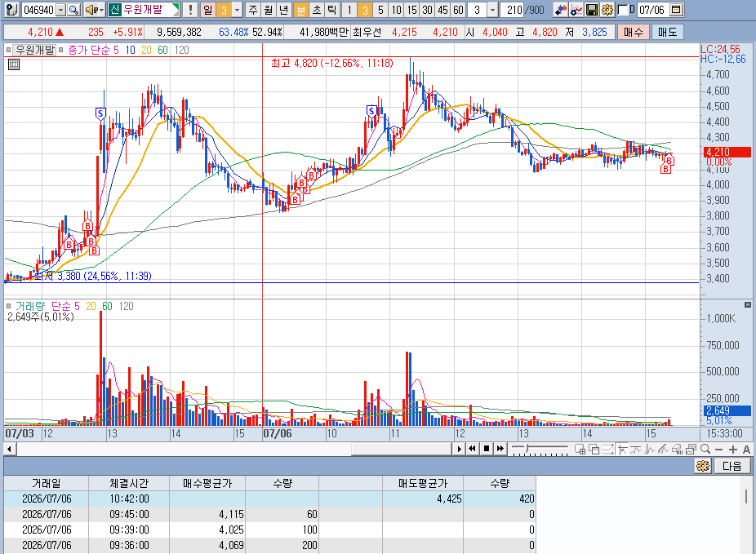
Task: Click the playback stop button
Action: (x=487, y=449)
